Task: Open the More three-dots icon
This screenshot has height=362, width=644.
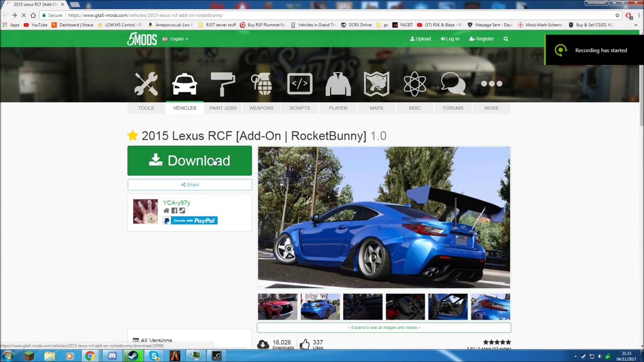Action: pos(492,83)
